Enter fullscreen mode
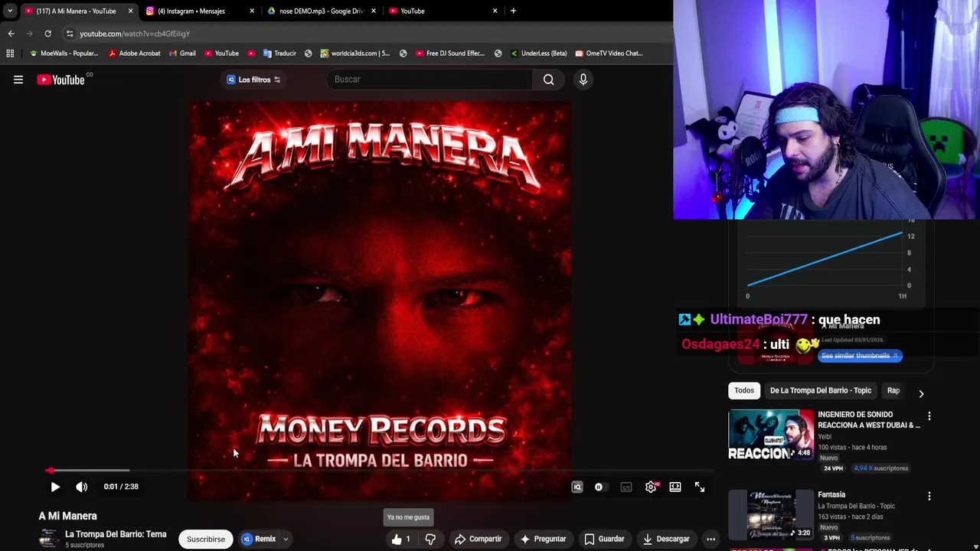 click(700, 487)
